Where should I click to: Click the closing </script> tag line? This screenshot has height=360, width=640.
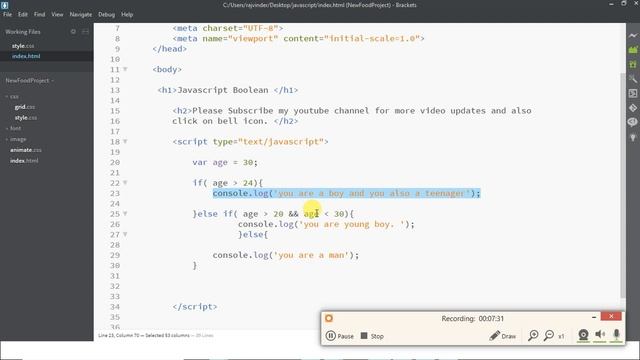195,307
